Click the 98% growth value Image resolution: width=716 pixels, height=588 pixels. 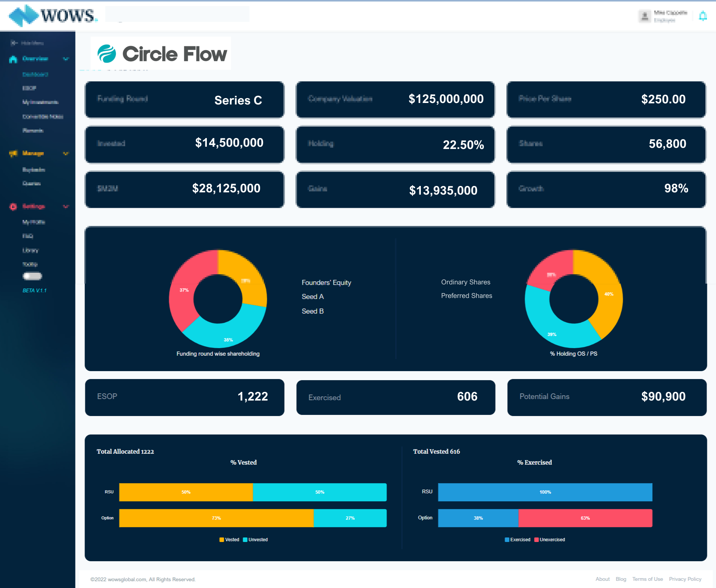pyautogui.click(x=676, y=188)
